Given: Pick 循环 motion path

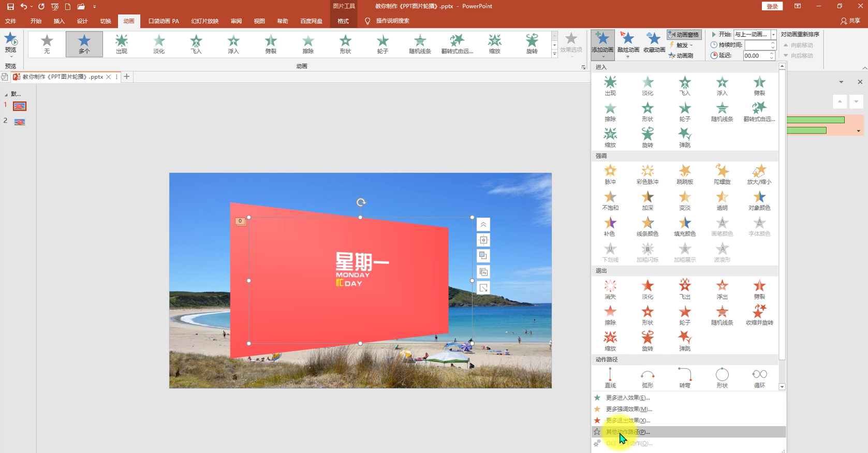Looking at the screenshot, I should click(x=759, y=378).
